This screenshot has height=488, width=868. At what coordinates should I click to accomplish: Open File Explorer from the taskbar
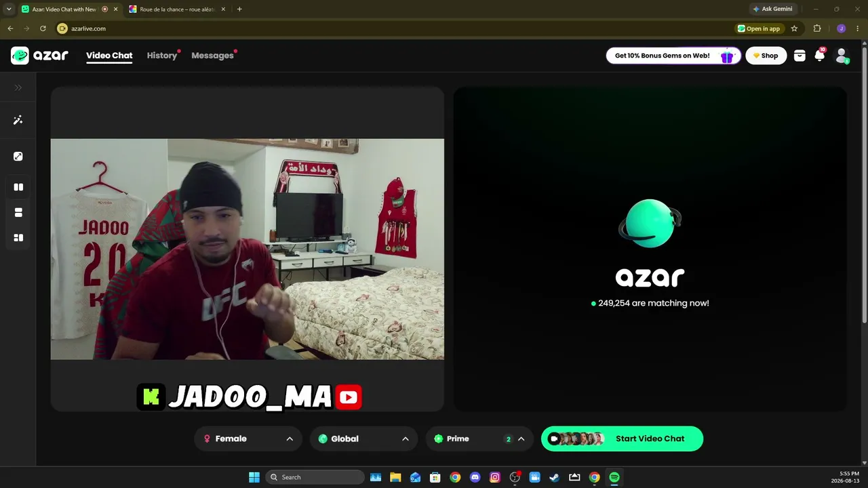point(395,477)
